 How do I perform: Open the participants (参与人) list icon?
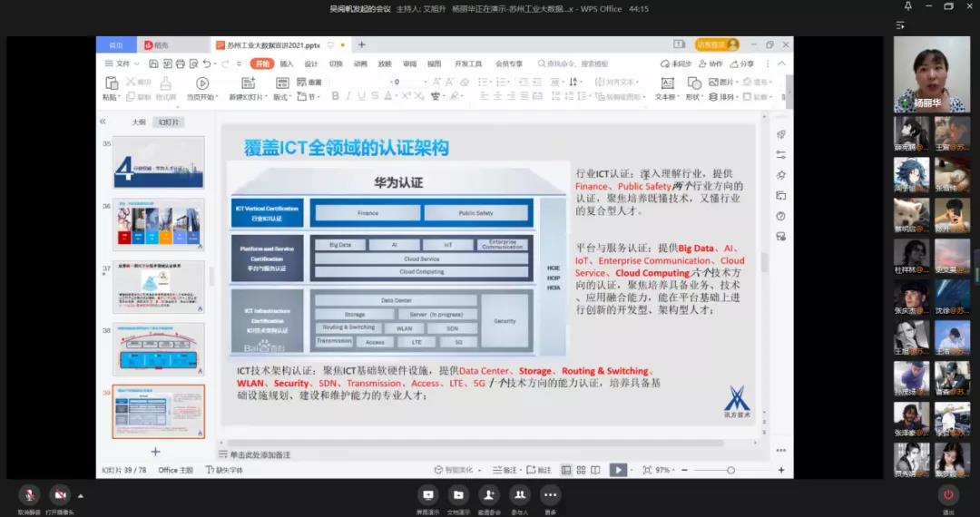(520, 494)
